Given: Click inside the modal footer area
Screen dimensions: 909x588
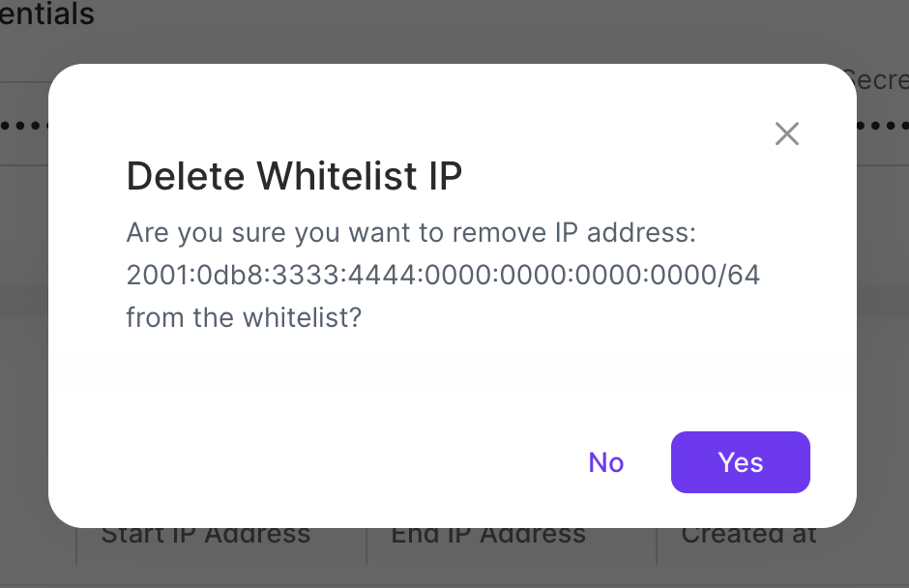Looking at the screenshot, I should [x=290, y=462].
